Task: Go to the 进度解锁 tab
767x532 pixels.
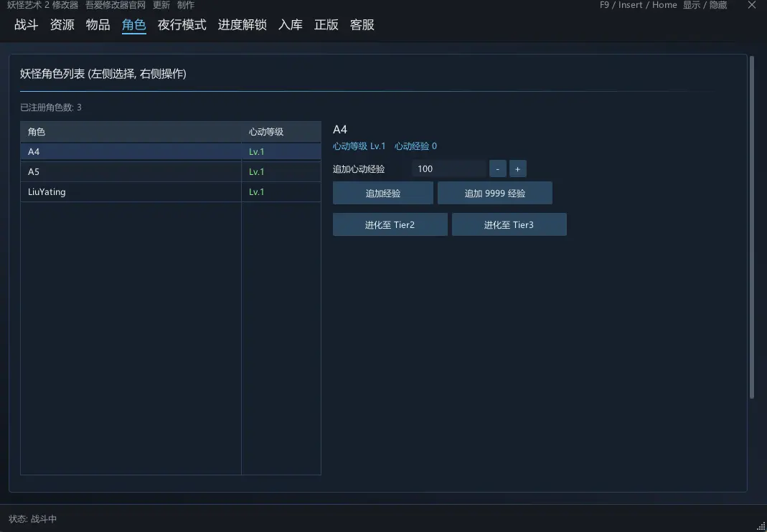Action: click(x=242, y=25)
